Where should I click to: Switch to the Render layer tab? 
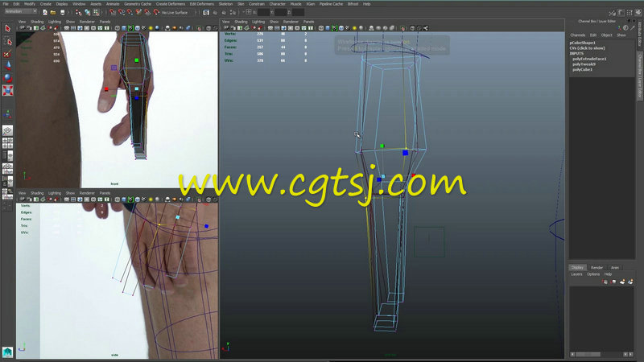click(x=597, y=267)
